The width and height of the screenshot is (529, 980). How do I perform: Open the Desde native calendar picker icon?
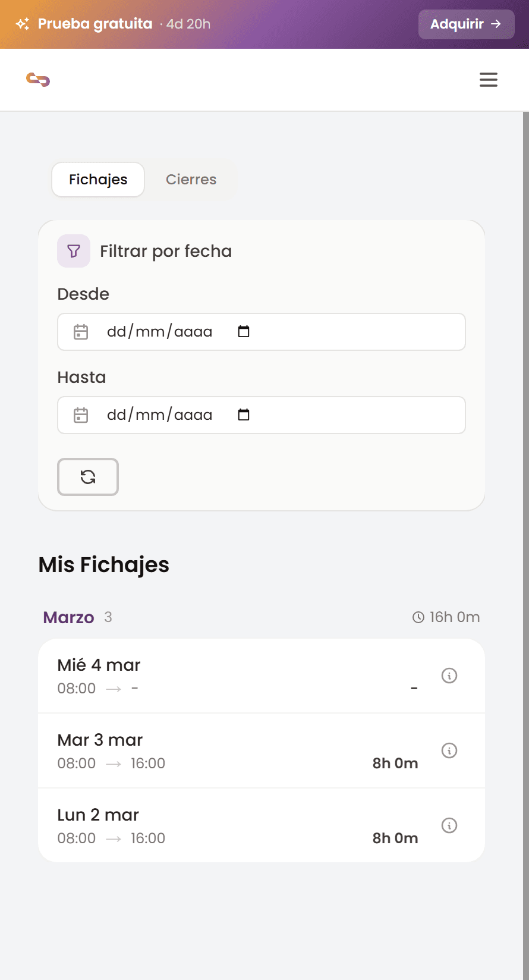[x=244, y=331]
